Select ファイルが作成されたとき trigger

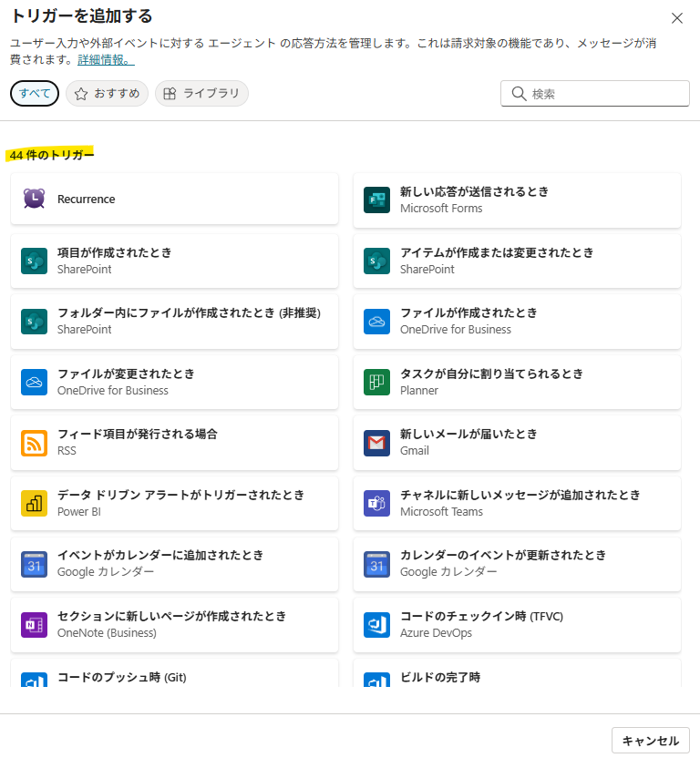click(x=517, y=321)
